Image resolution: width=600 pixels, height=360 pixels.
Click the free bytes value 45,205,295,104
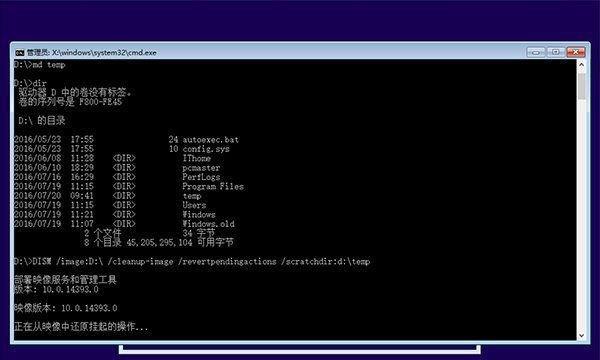click(x=159, y=243)
